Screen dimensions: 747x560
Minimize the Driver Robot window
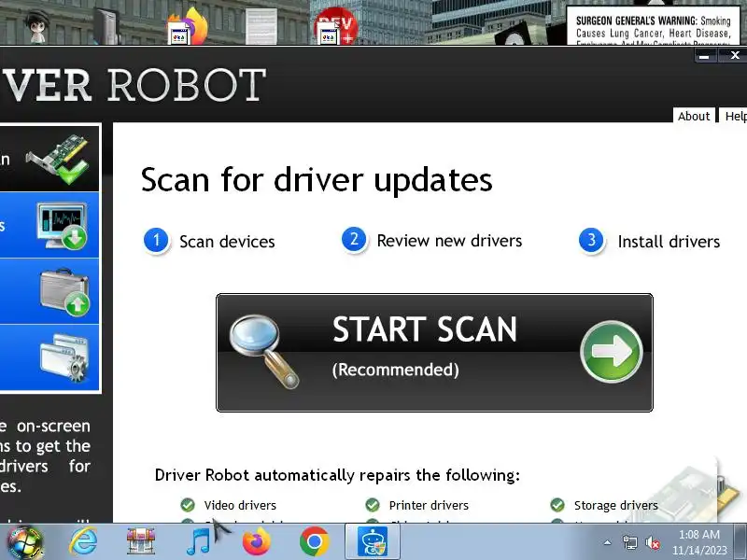pyautogui.click(x=704, y=56)
